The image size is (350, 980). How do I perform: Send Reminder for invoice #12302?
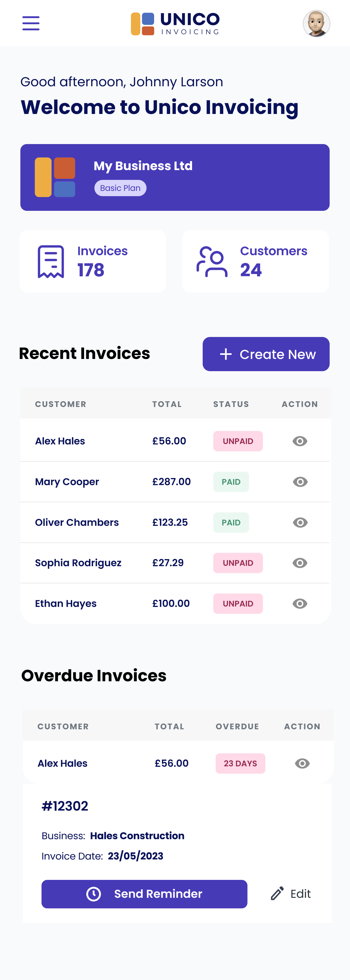[144, 894]
